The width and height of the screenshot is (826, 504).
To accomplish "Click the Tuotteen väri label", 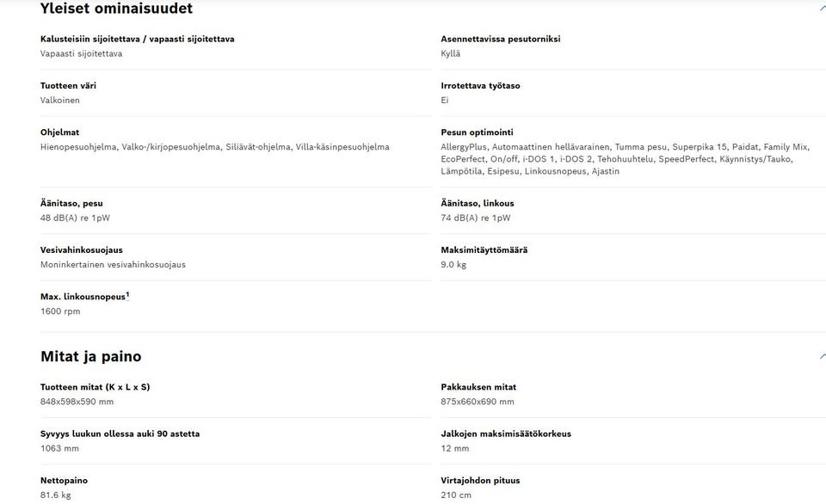I will (69, 86).
